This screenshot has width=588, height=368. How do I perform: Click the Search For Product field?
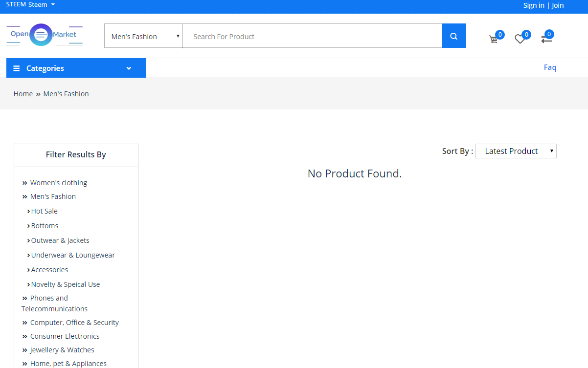[312, 36]
